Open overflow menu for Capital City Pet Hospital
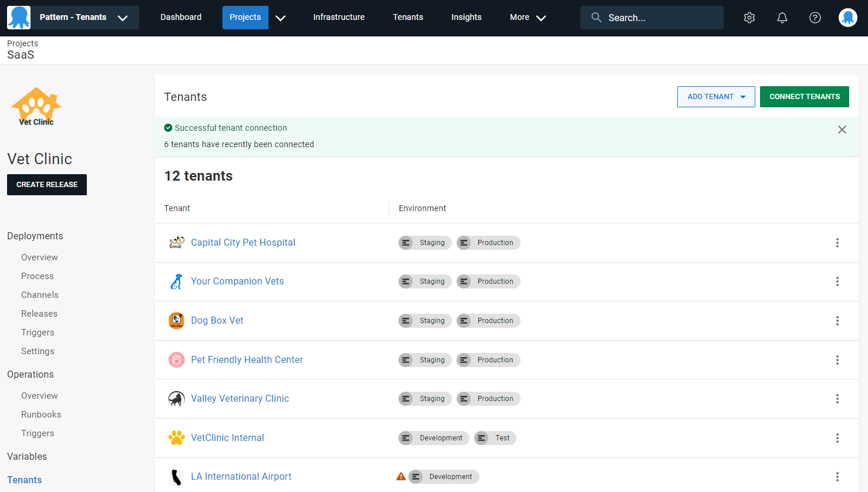The height and width of the screenshot is (492, 868). pos(837,243)
